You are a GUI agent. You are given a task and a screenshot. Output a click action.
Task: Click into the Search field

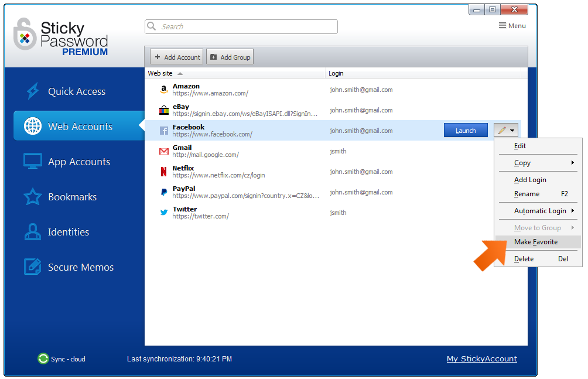click(x=241, y=26)
